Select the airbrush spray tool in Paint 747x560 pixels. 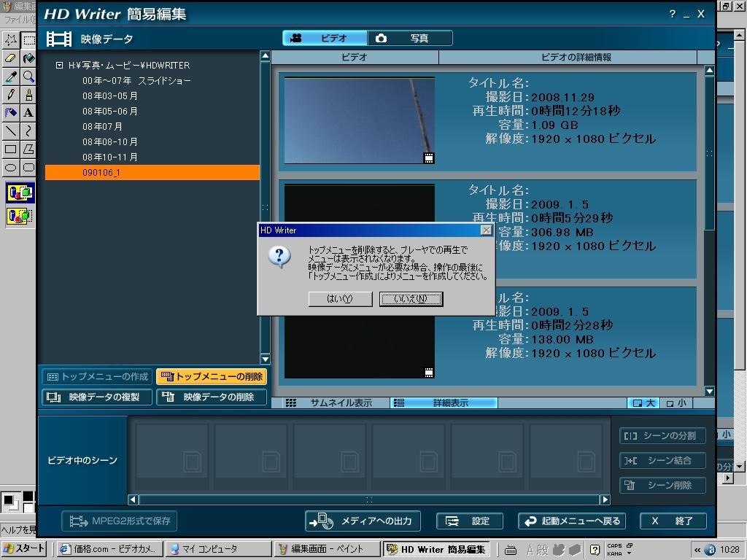tap(10, 112)
